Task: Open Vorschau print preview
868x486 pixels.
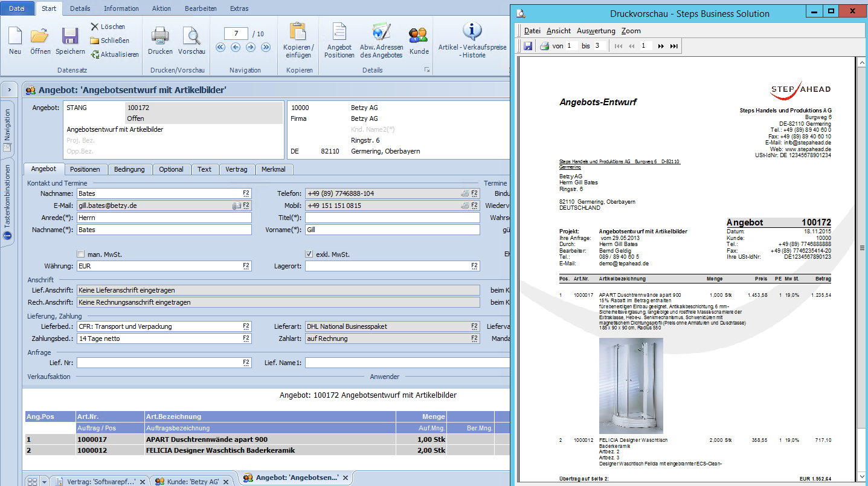Action: [x=191, y=40]
